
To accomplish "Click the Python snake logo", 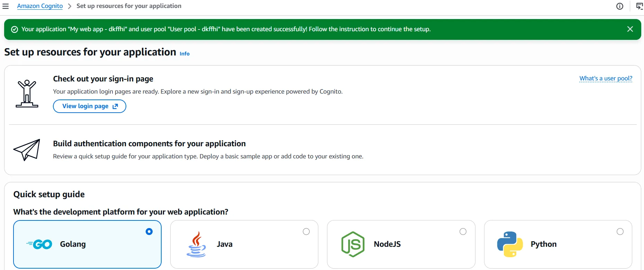I will [x=510, y=244].
